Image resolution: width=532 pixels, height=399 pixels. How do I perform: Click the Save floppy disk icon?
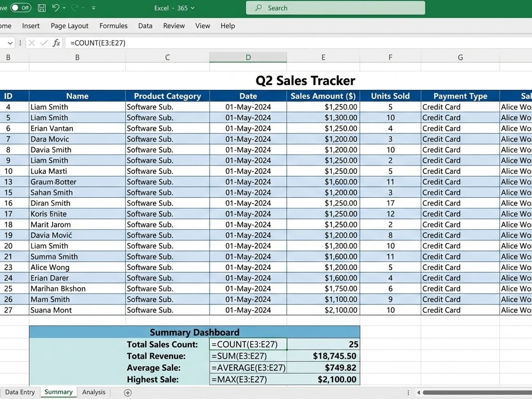[x=41, y=8]
